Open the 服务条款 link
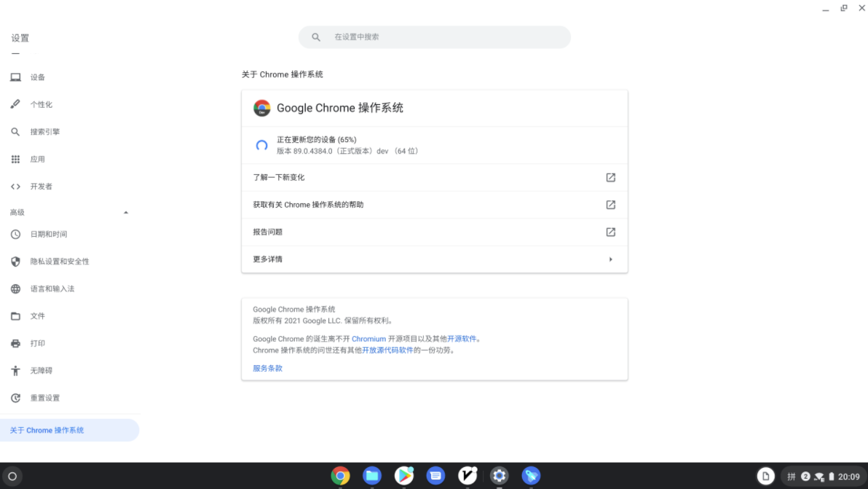 [267, 368]
